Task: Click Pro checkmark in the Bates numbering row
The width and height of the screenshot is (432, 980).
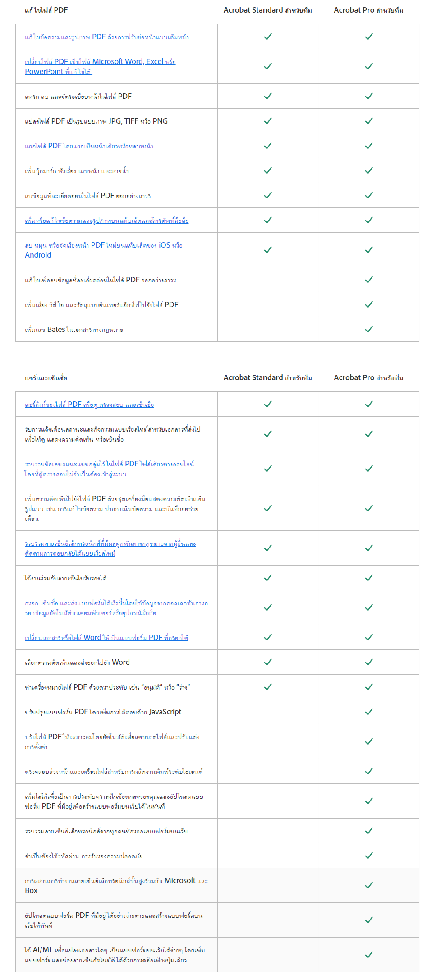Action: [x=369, y=329]
